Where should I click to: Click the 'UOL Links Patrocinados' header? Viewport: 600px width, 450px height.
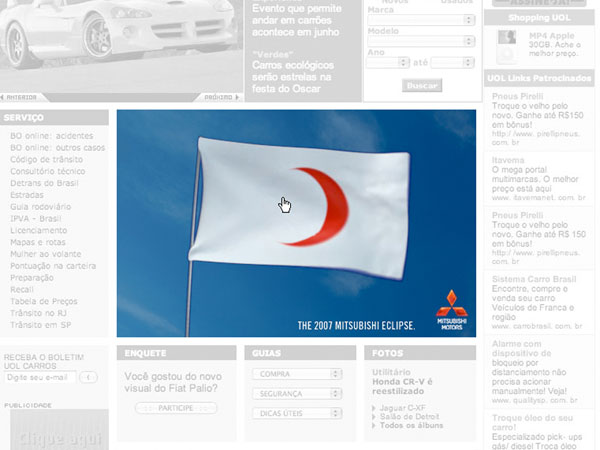coord(539,78)
